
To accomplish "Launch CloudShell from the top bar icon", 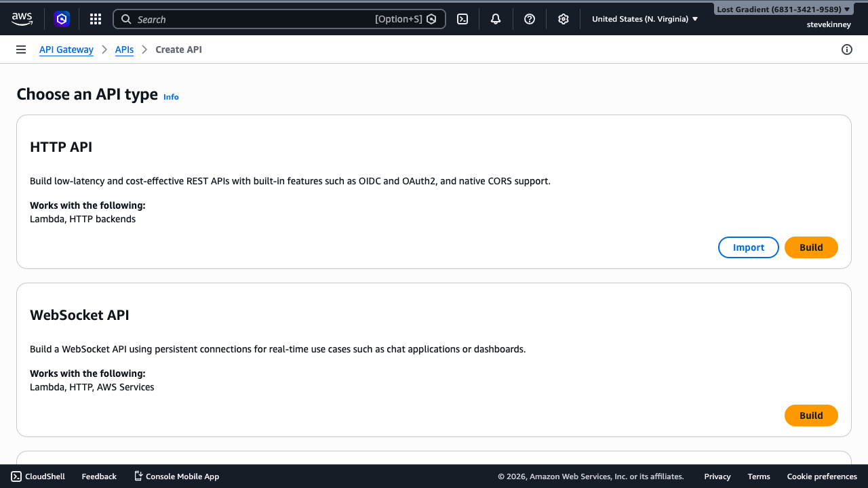I will click(462, 19).
